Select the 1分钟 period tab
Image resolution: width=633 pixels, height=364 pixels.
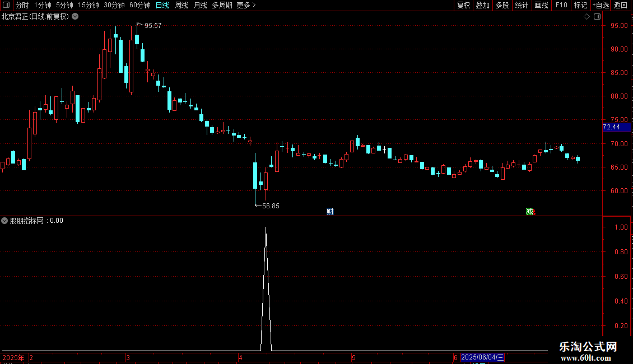tap(43, 5)
